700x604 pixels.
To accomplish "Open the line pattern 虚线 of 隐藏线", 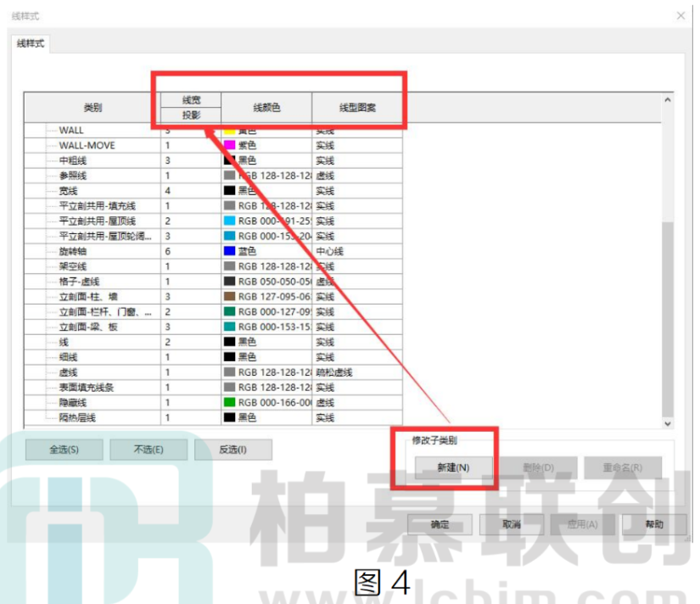I will (x=357, y=403).
